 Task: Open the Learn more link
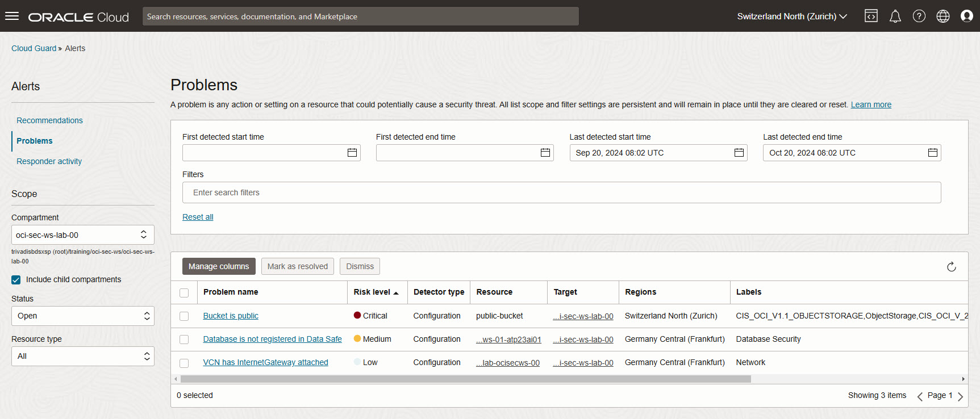point(871,104)
